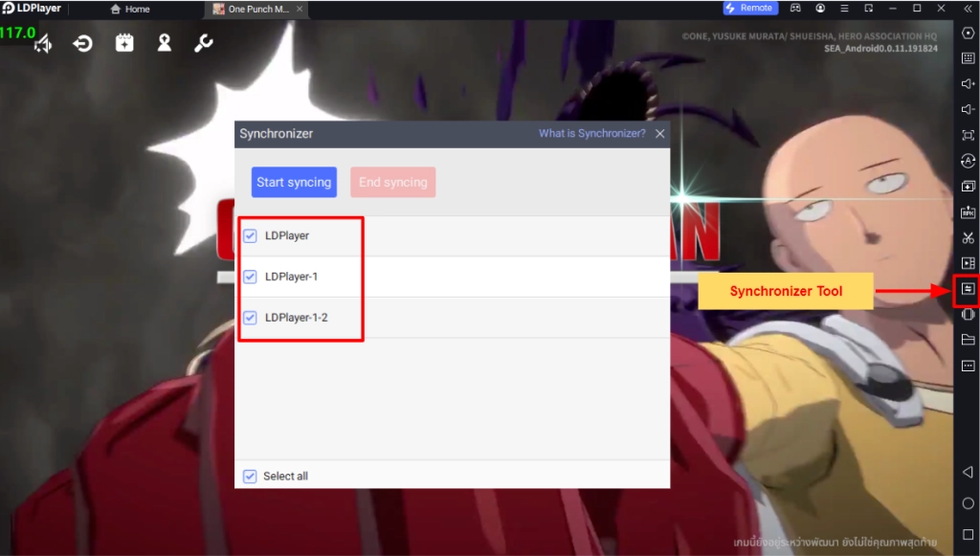Open the 'What is Synchronizer?' link

point(591,134)
